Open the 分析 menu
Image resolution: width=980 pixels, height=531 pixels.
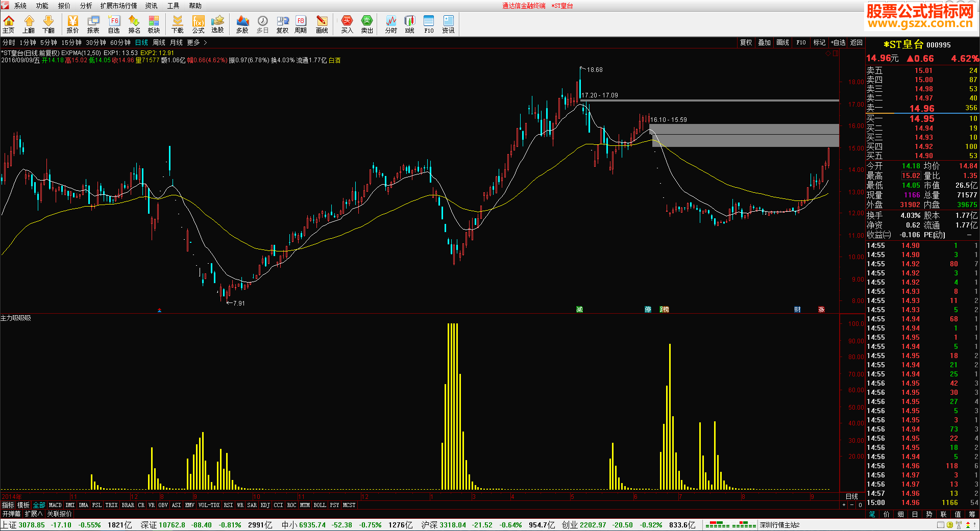86,6
